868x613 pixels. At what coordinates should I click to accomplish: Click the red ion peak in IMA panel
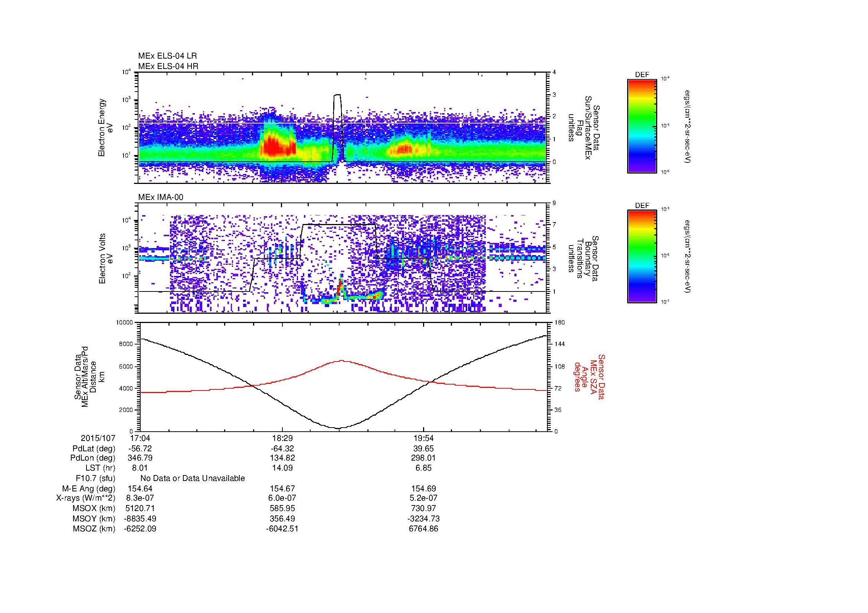click(x=340, y=288)
